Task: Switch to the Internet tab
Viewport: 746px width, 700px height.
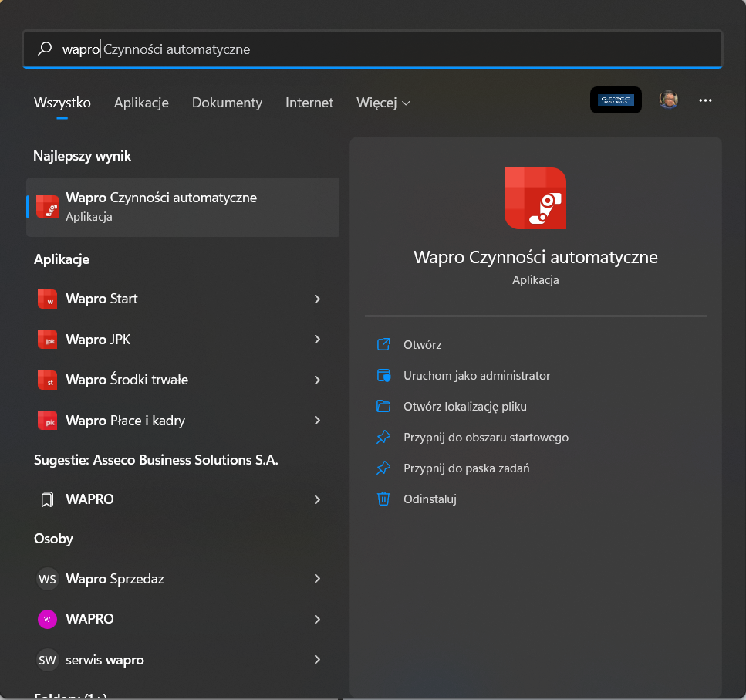Action: click(309, 103)
